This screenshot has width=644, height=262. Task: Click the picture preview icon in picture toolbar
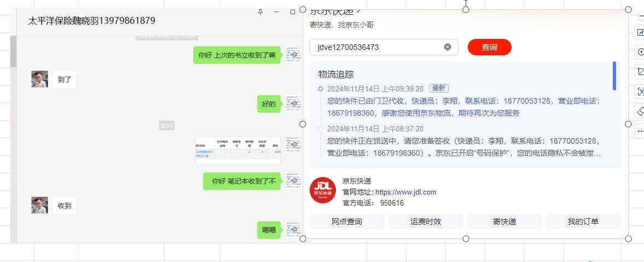coord(640,32)
